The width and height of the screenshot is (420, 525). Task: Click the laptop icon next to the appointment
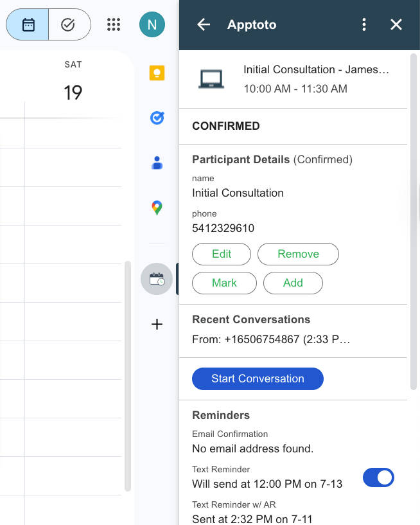(211, 78)
